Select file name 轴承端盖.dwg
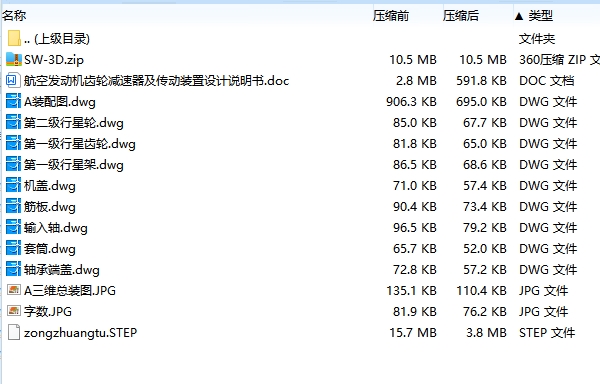Image resolution: width=600 pixels, height=384 pixels. coord(62,270)
